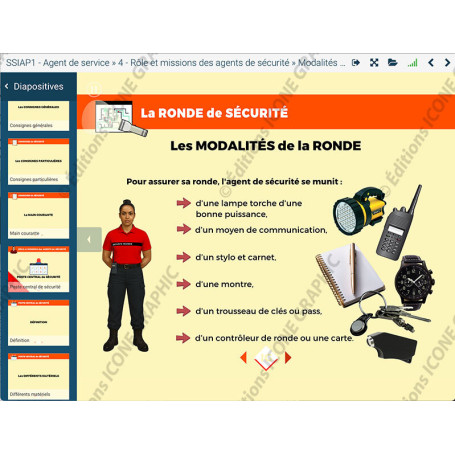455x455 pixels.
Task: Open the 'Différents matériels' slide thumbnail
Action: pyautogui.click(x=39, y=377)
